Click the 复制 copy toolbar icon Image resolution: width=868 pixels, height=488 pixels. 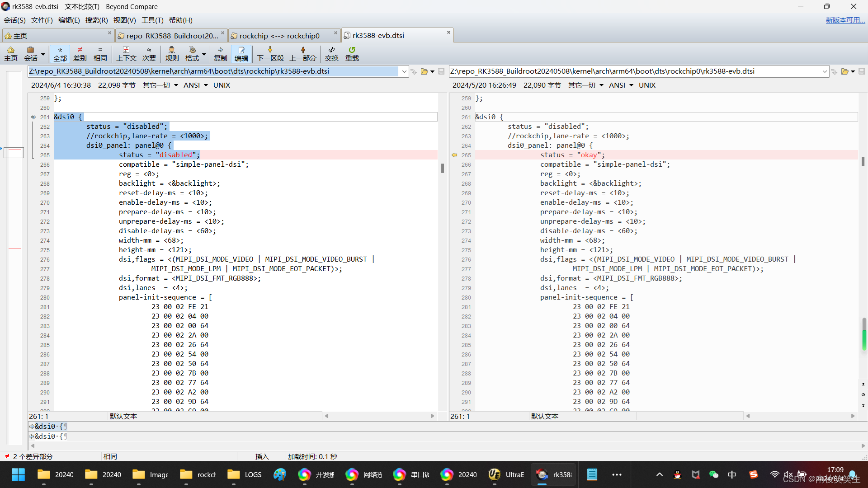(x=220, y=53)
